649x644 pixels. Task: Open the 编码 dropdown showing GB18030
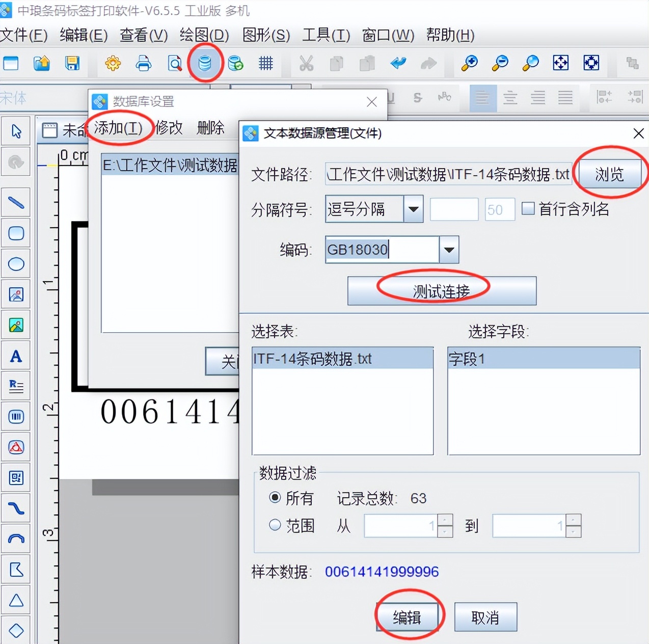(x=448, y=250)
